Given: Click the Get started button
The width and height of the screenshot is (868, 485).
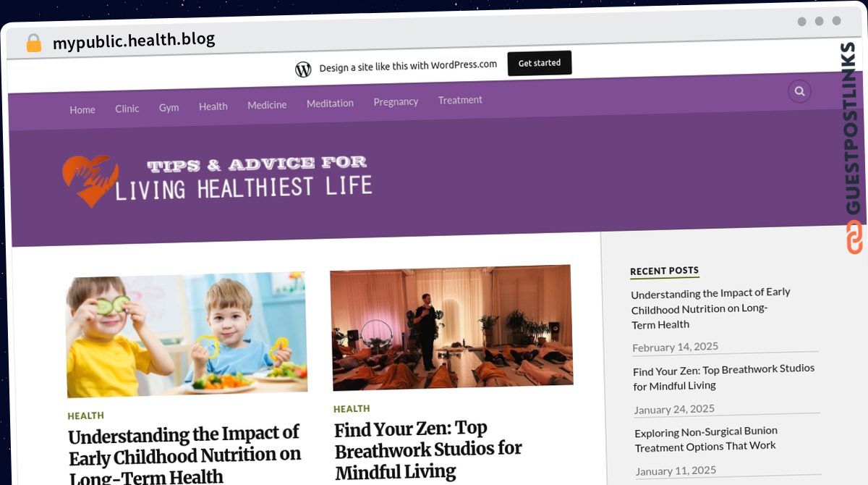Looking at the screenshot, I should [x=540, y=63].
